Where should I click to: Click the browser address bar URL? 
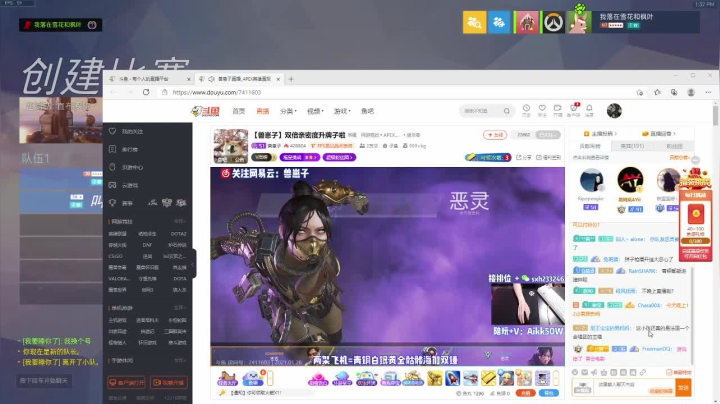[x=217, y=92]
